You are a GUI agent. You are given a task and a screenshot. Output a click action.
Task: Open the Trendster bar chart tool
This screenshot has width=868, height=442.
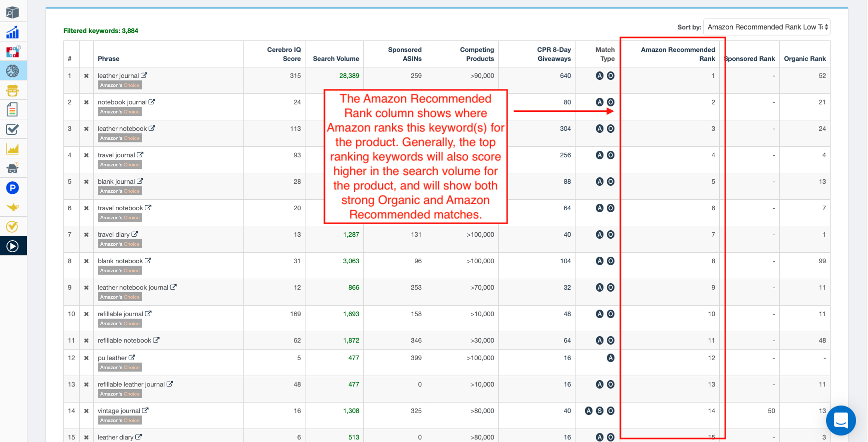click(12, 32)
